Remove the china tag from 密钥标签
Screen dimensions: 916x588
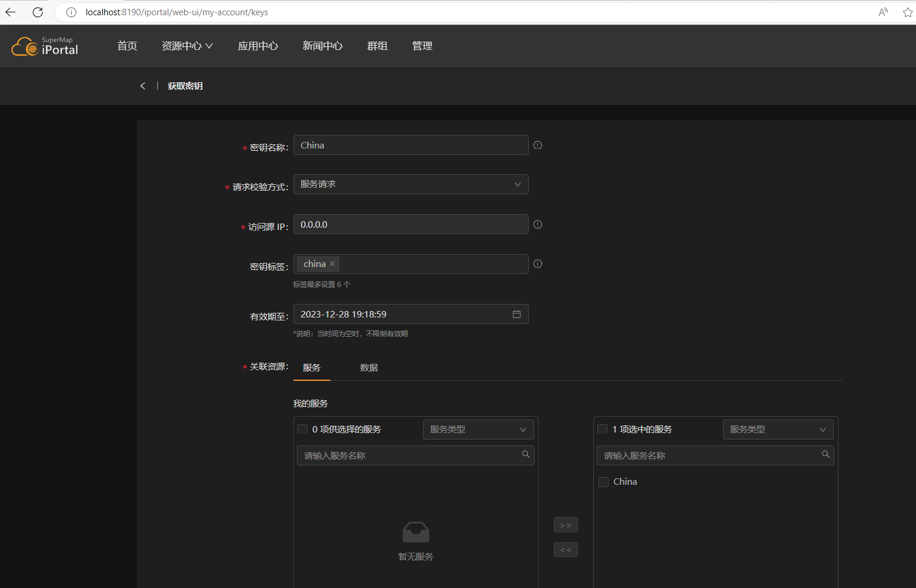point(332,263)
